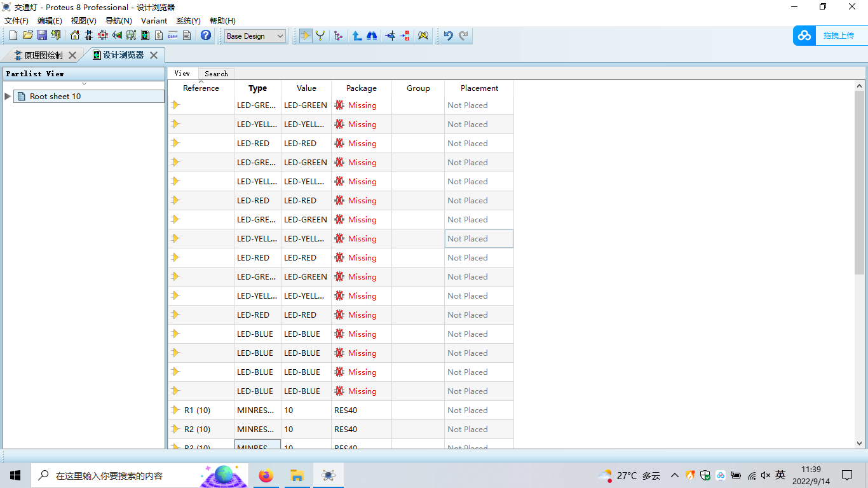Viewport: 868px width, 488px height.
Task: Launch Firefox from the taskbar
Action: tap(266, 475)
